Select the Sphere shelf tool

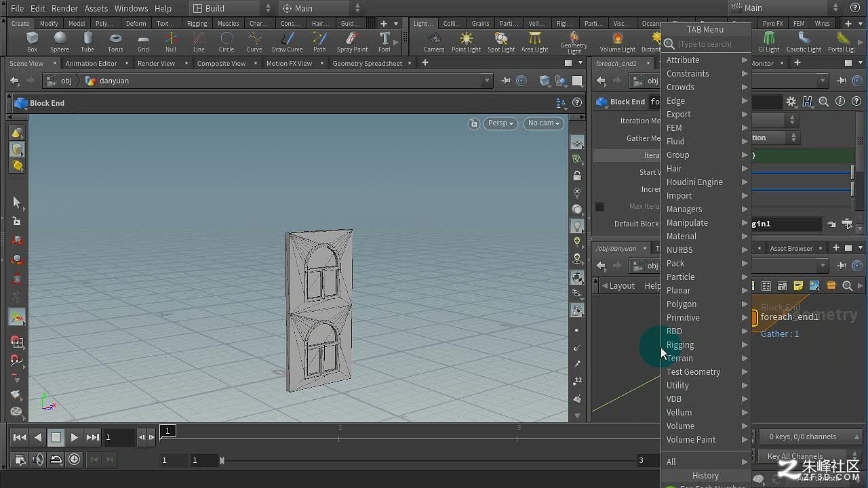pyautogui.click(x=60, y=42)
